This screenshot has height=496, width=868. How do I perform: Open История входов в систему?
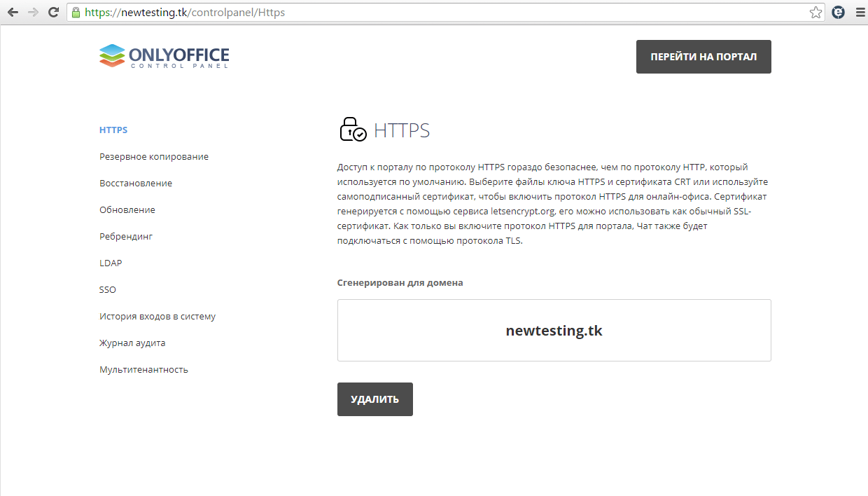[x=157, y=317]
